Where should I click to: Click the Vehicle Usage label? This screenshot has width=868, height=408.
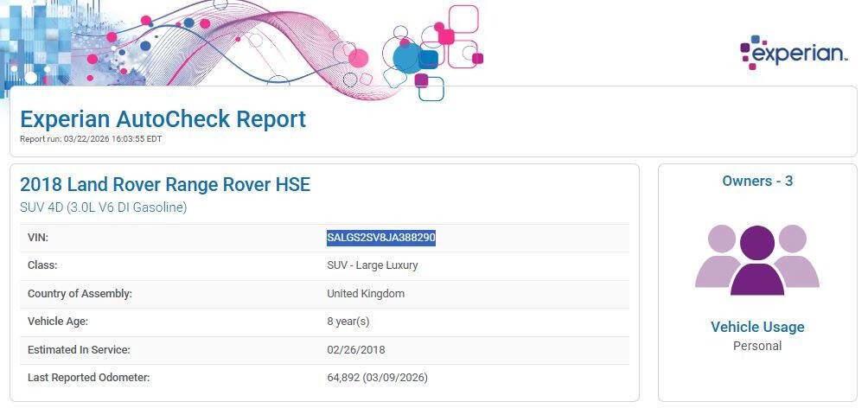757,327
